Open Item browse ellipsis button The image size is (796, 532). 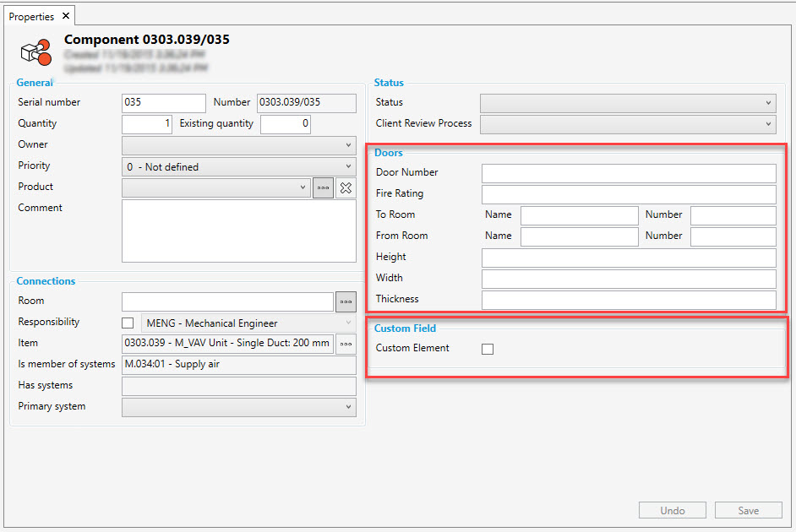(346, 344)
